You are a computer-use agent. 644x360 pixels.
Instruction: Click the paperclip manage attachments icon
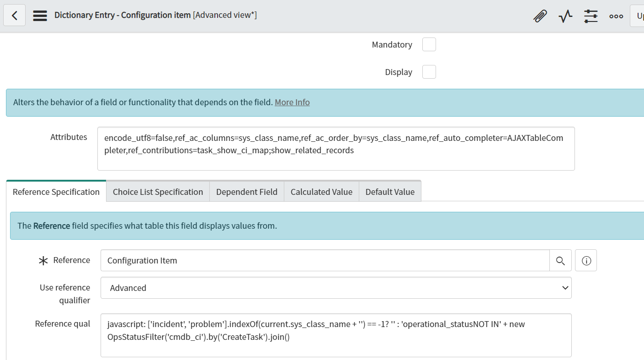click(540, 16)
